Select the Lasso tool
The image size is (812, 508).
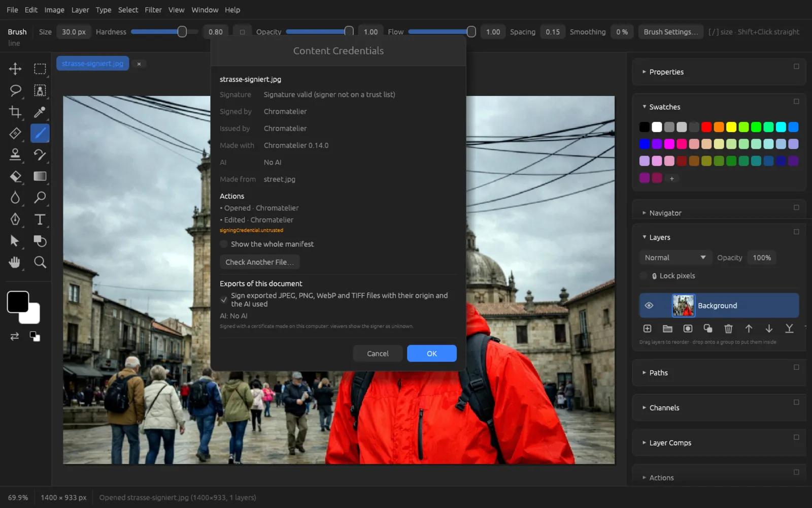coord(15,90)
